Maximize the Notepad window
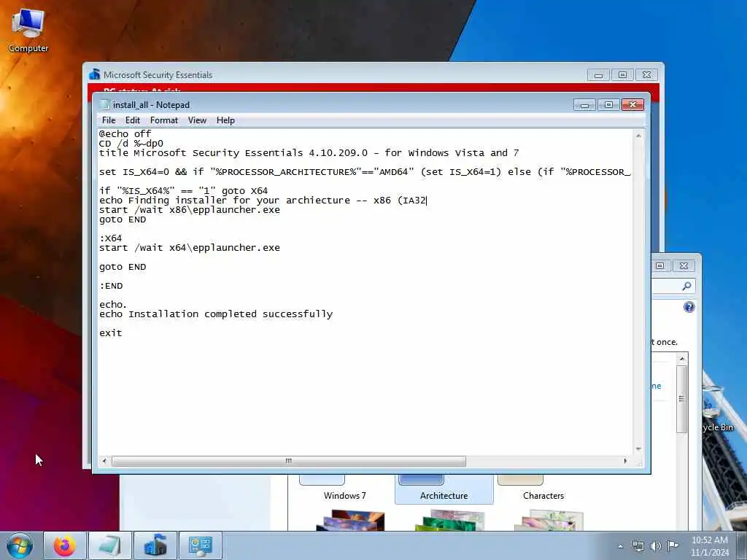The width and height of the screenshot is (747, 560). (608, 105)
